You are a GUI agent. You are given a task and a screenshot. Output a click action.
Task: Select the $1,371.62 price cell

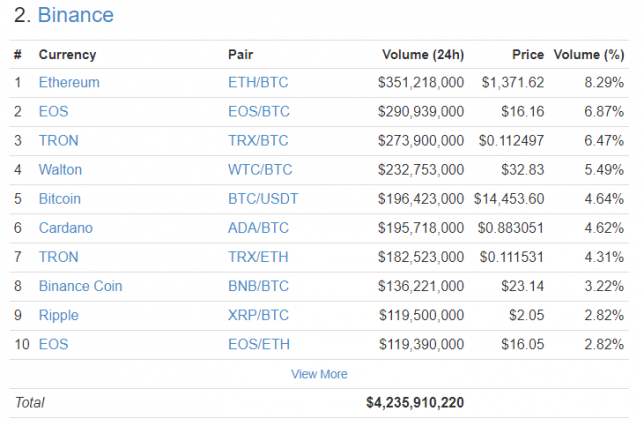pos(513,83)
